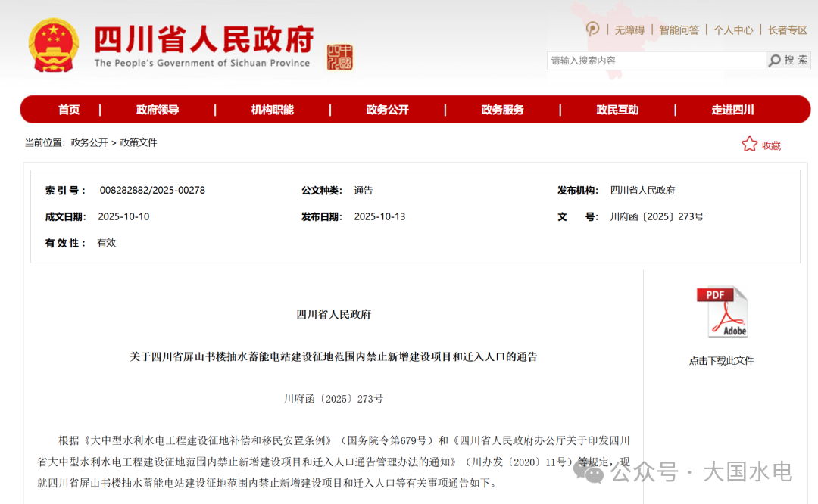Go to 政务公开 in navigation bar
Viewport: 818px width, 504px height.
(x=388, y=110)
